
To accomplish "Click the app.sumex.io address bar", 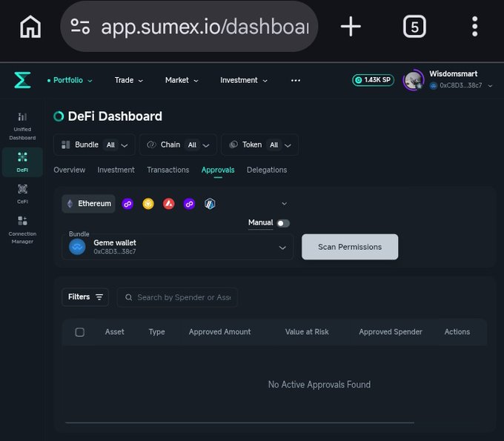I will pyautogui.click(x=189, y=27).
